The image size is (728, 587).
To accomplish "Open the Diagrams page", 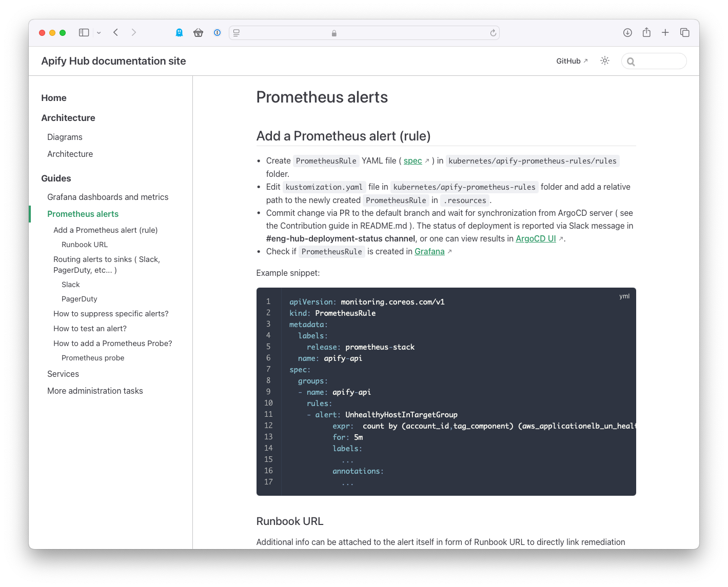I will (65, 137).
